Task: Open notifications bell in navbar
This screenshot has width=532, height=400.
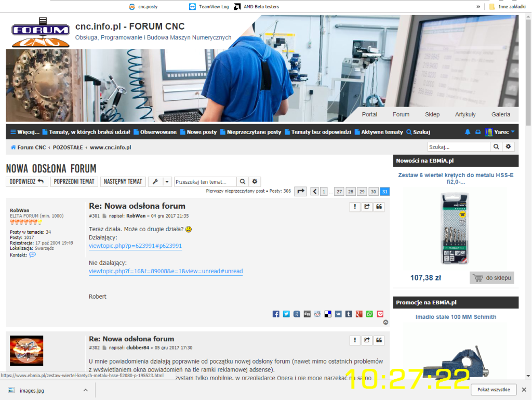Action: click(468, 132)
